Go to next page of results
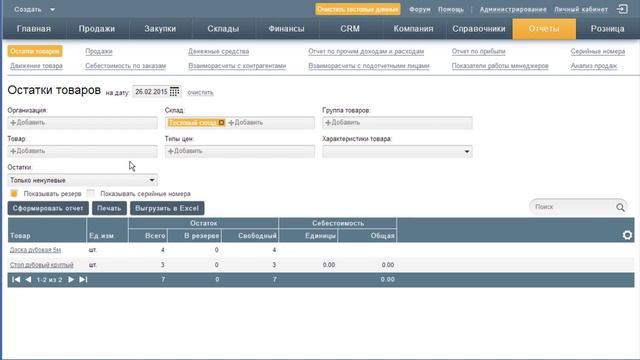The image size is (640, 360). click(71, 280)
